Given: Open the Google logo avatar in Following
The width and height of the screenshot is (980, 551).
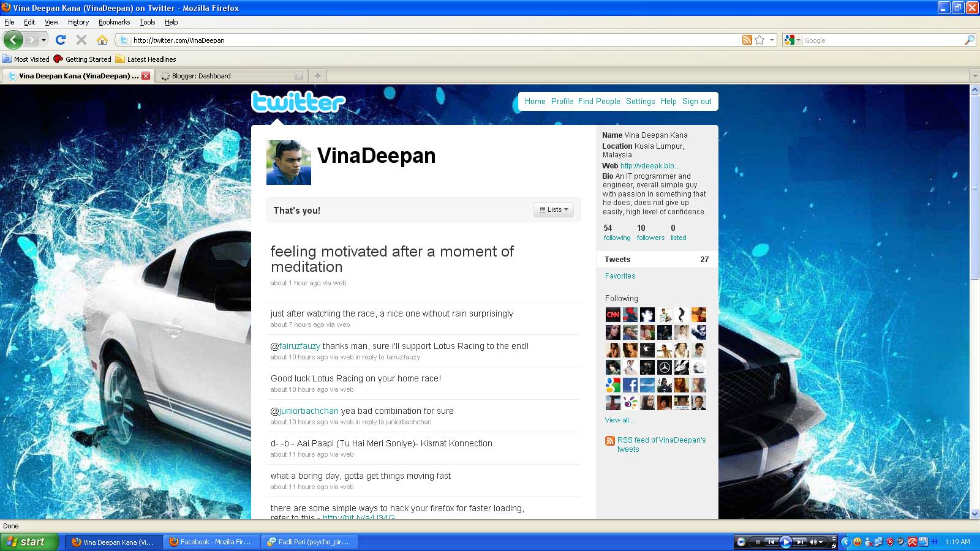Looking at the screenshot, I should pyautogui.click(x=612, y=385).
